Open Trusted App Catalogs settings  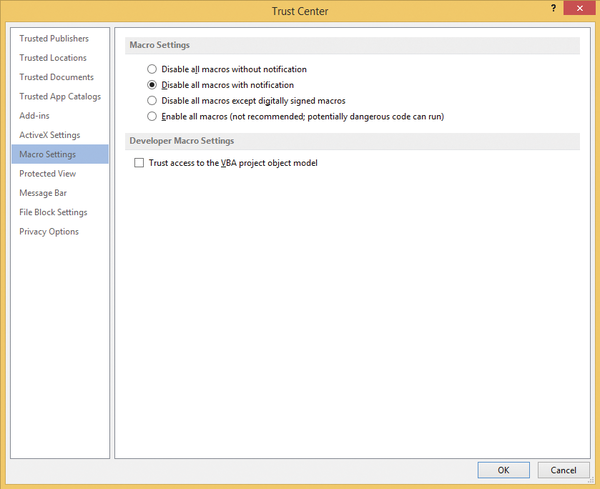pyautogui.click(x=60, y=96)
